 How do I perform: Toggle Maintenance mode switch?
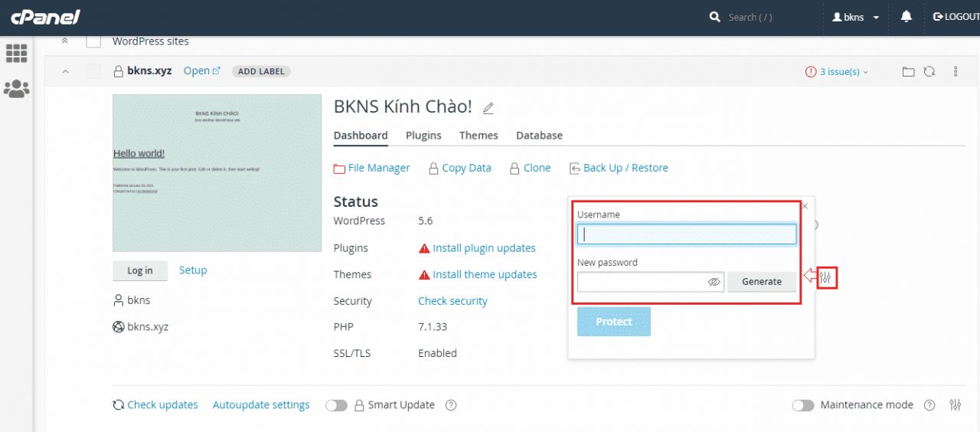click(803, 405)
